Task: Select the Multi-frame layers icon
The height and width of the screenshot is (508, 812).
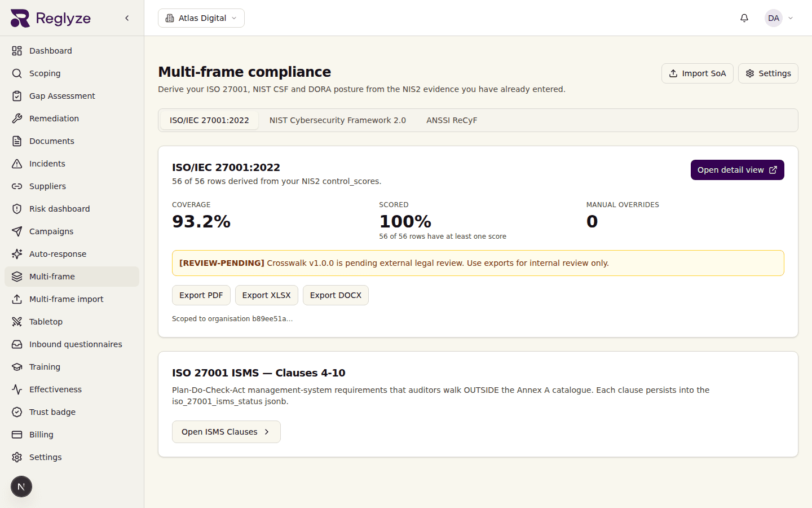Action: (x=17, y=277)
